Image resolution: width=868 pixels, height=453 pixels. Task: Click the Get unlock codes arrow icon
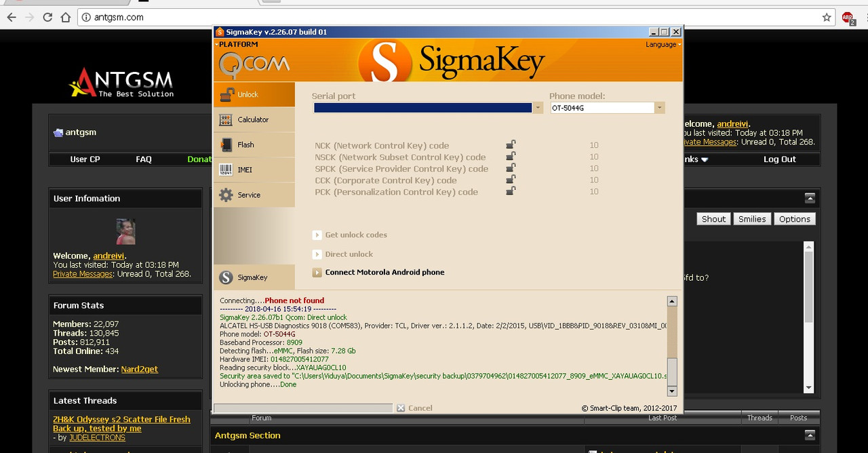coord(317,235)
